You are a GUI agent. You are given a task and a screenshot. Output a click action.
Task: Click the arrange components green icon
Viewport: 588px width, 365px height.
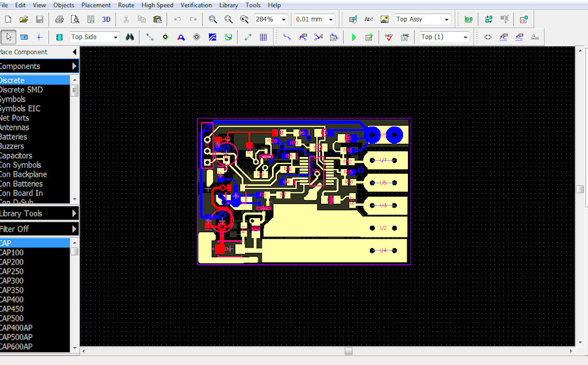point(469,19)
